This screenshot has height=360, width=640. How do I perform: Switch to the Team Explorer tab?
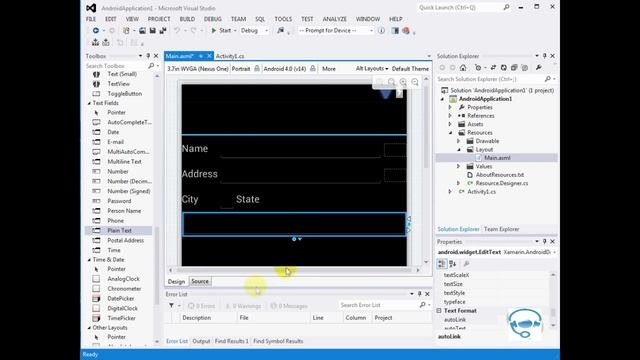(502, 229)
